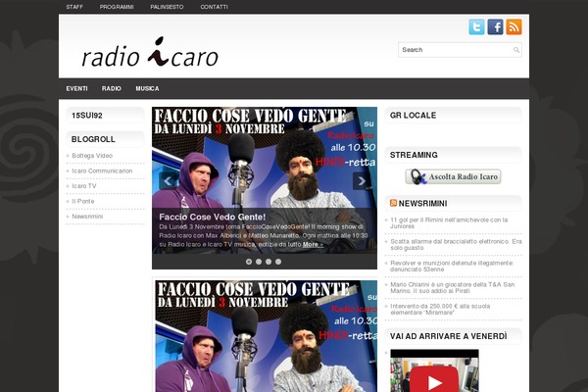Open the Eventi navigation item
The image size is (588, 392).
click(76, 88)
